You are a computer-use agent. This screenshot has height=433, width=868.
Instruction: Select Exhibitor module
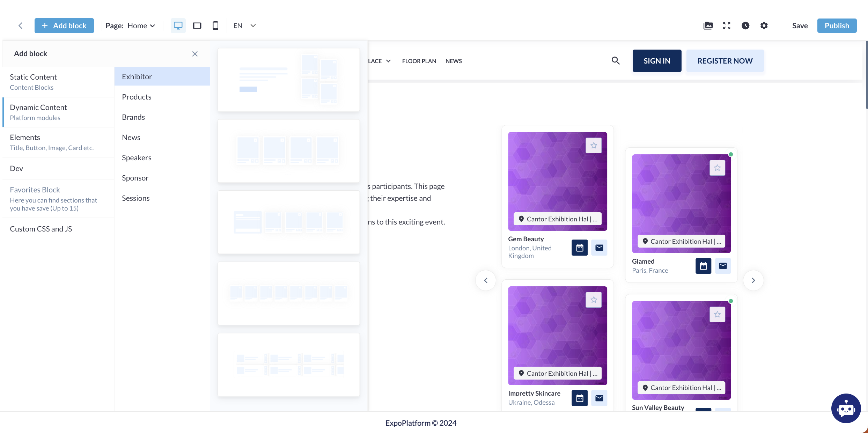(162, 76)
